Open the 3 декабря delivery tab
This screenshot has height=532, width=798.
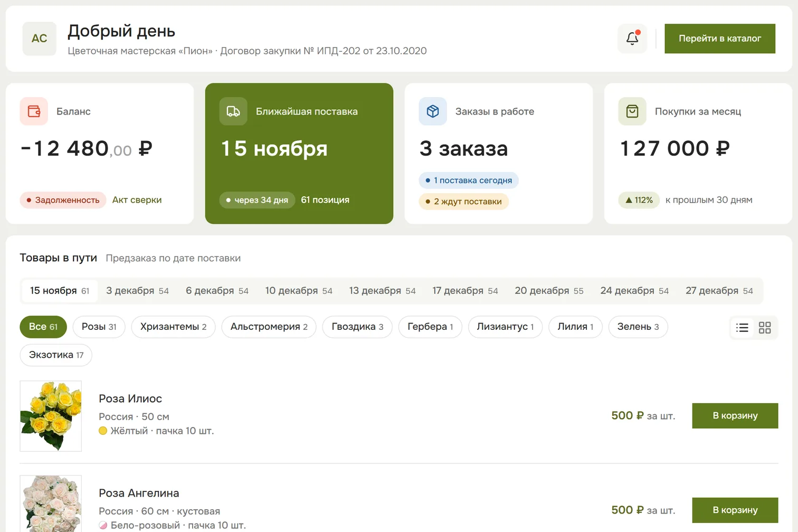tap(137, 291)
